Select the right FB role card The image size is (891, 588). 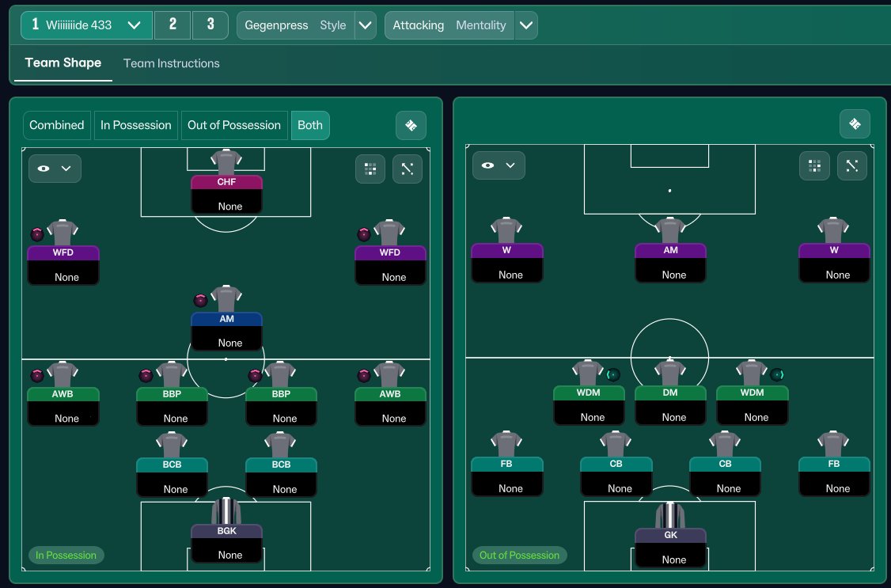click(834, 476)
